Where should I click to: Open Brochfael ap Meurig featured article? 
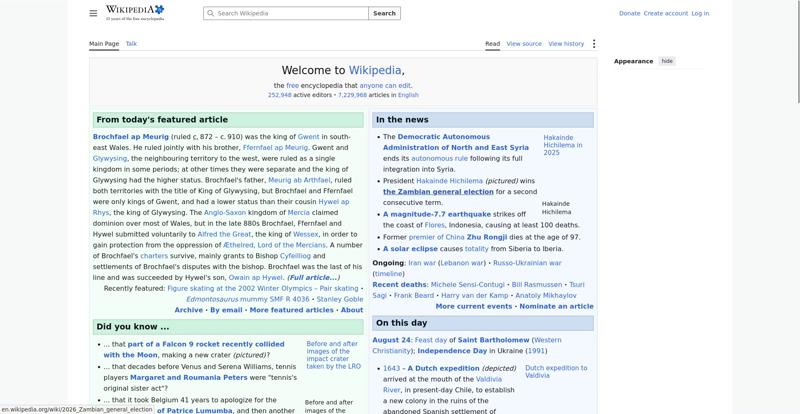point(131,137)
